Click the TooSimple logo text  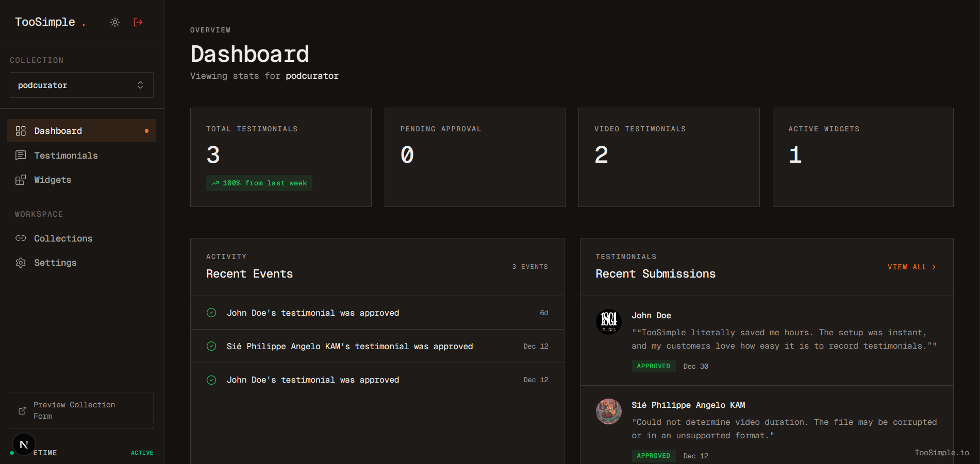tap(45, 22)
